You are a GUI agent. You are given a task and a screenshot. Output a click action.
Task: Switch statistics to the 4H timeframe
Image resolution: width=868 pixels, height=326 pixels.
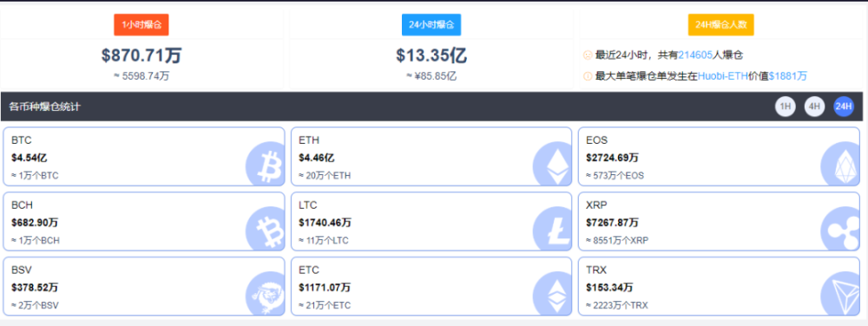(814, 107)
